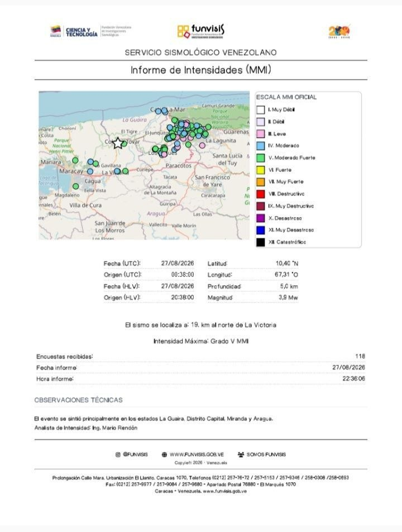The height and width of the screenshot is (532, 402).
Task: Click the 'Santa Lucia del Tuy' map label
Action: coord(227,159)
